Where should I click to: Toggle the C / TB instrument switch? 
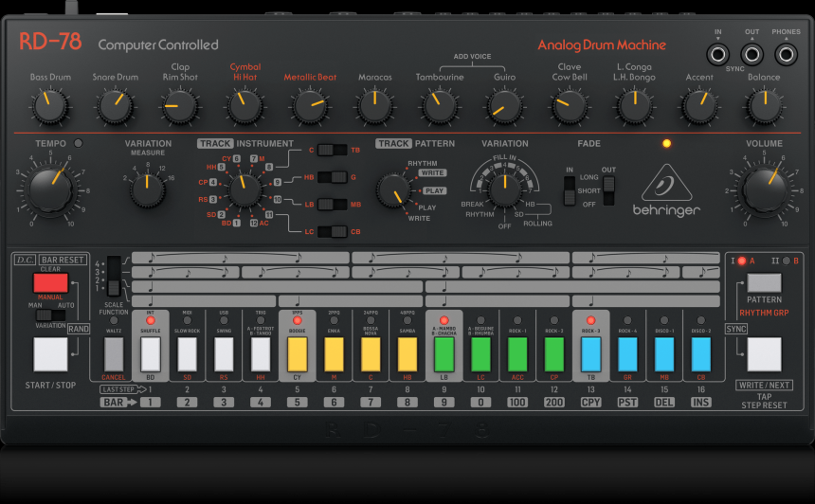coord(332,151)
